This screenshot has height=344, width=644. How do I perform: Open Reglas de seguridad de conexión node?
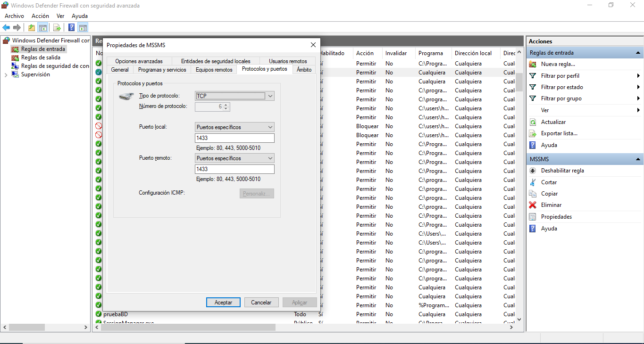[x=55, y=66]
